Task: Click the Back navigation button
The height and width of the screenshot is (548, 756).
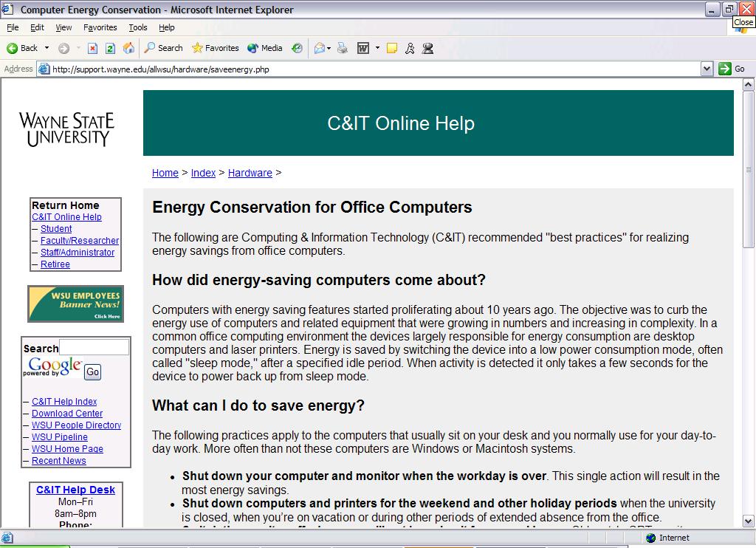Action: (22, 48)
